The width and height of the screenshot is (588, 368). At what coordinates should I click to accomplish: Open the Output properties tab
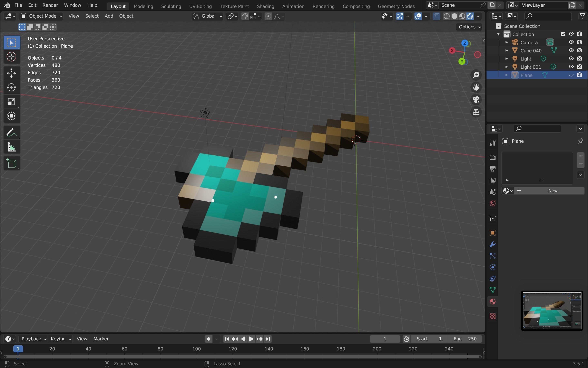click(x=492, y=169)
